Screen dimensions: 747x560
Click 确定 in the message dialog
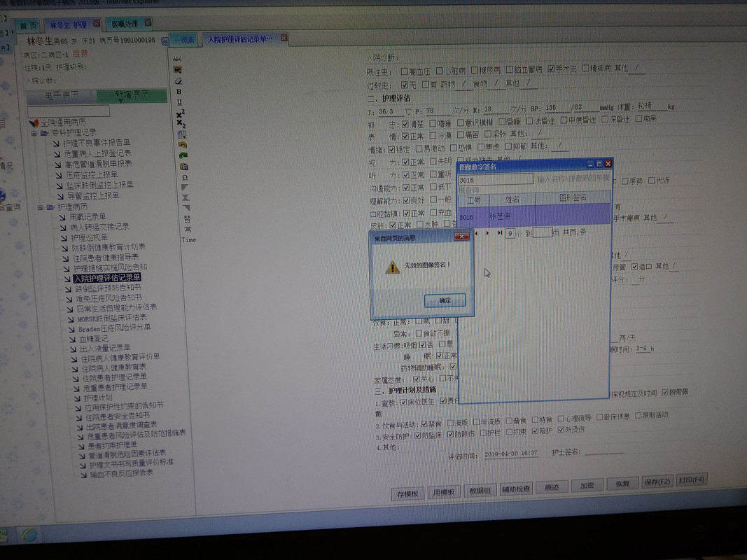click(x=445, y=300)
